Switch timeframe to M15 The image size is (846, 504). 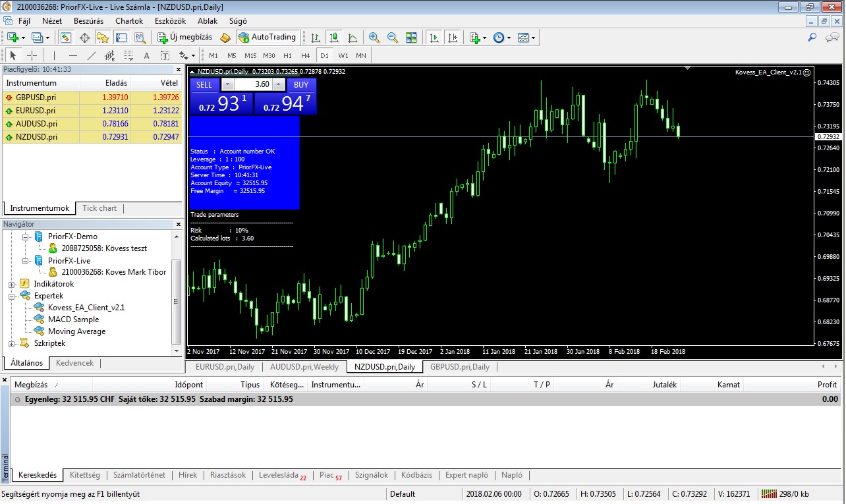click(x=250, y=55)
